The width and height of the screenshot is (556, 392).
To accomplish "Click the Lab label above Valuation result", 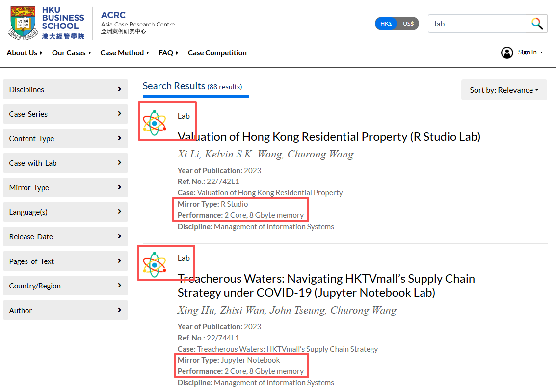I will coord(184,116).
